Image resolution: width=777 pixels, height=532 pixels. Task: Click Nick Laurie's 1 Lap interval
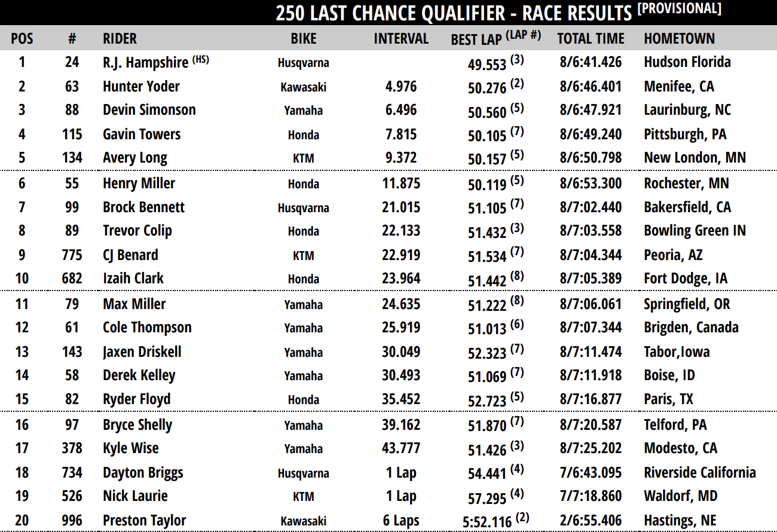[x=401, y=496]
